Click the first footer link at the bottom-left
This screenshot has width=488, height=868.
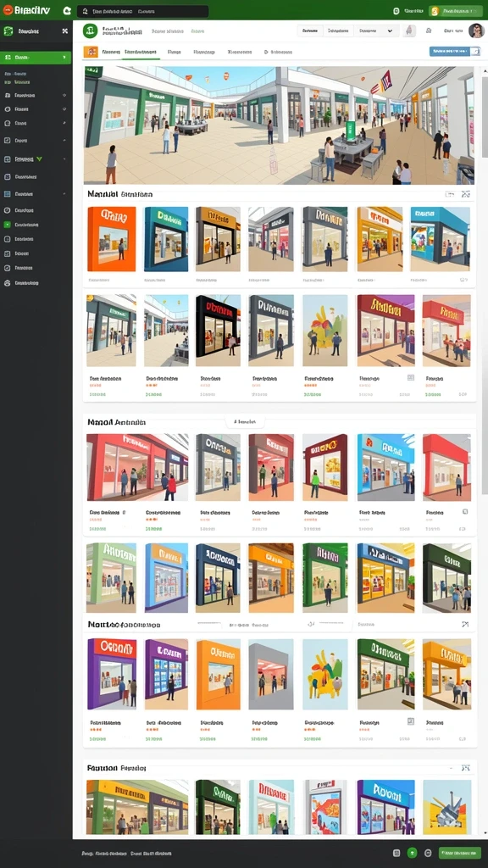[x=103, y=854]
